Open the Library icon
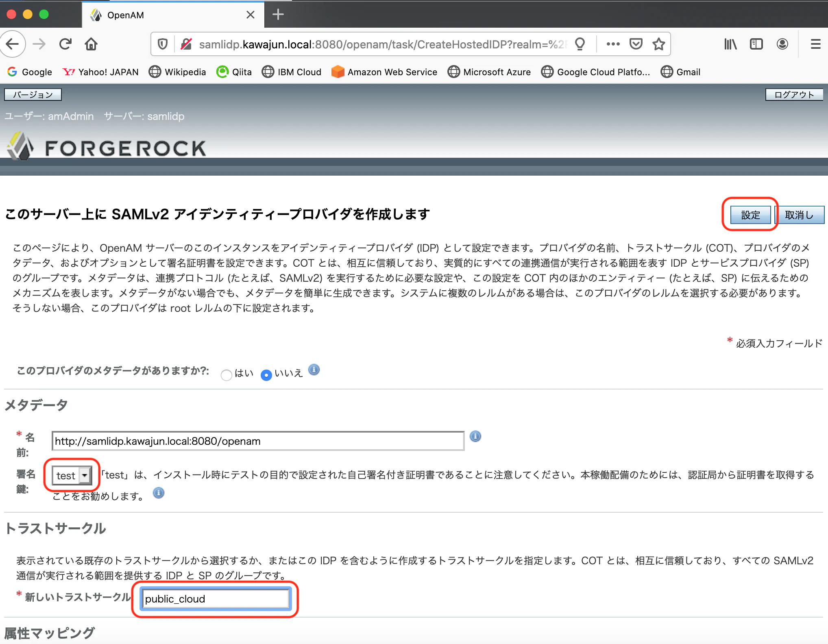 pyautogui.click(x=730, y=44)
